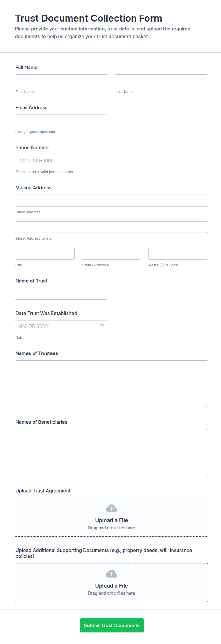
Task: Click the Supporting Documents upload cloud icon
Action: coord(111,574)
